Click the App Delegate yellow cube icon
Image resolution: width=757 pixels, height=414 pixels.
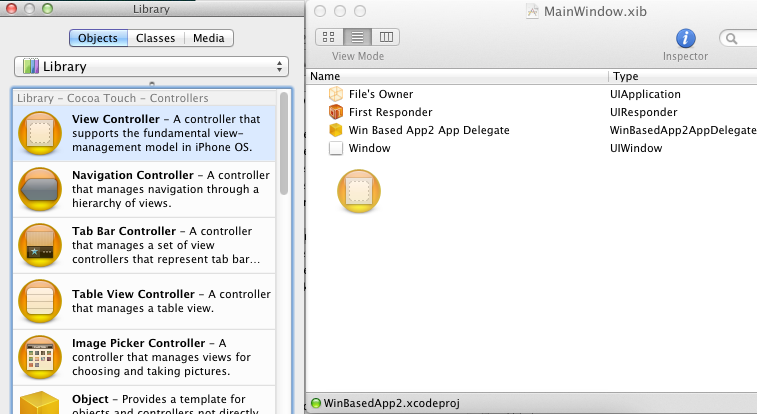pyautogui.click(x=336, y=130)
